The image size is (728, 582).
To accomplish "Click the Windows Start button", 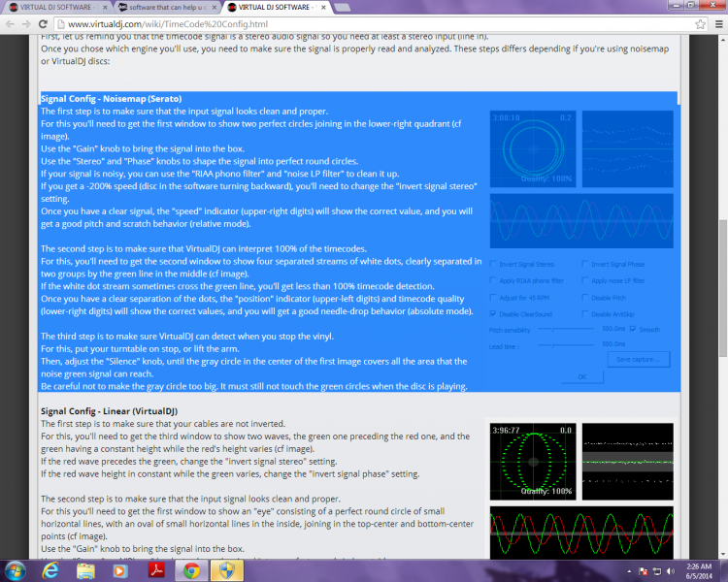I will 15,571.
